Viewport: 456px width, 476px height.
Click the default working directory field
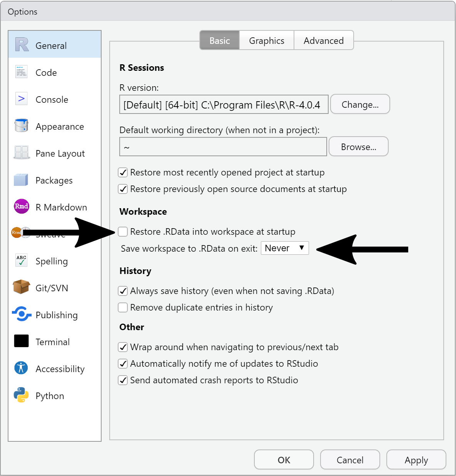[223, 147]
